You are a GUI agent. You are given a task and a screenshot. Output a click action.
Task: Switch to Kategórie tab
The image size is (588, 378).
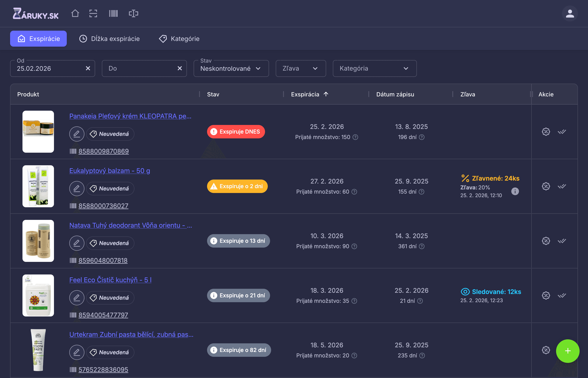(x=179, y=39)
